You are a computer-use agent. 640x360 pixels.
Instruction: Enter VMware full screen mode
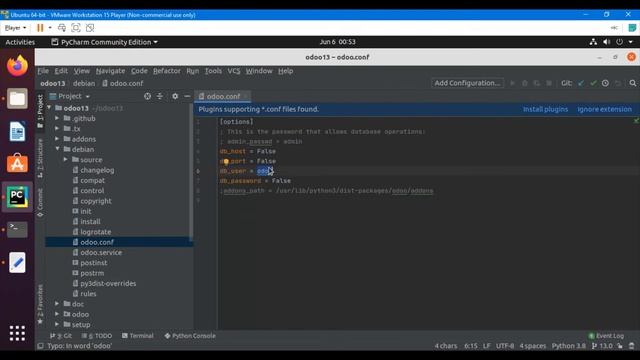click(x=76, y=28)
